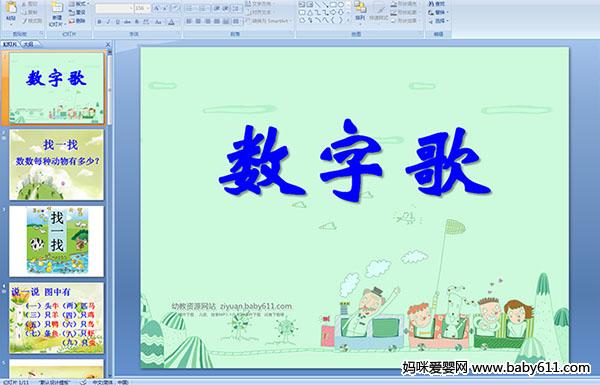This screenshot has width=600, height=385.
Task: Click the Text Shadow icon
Action: (x=137, y=22)
